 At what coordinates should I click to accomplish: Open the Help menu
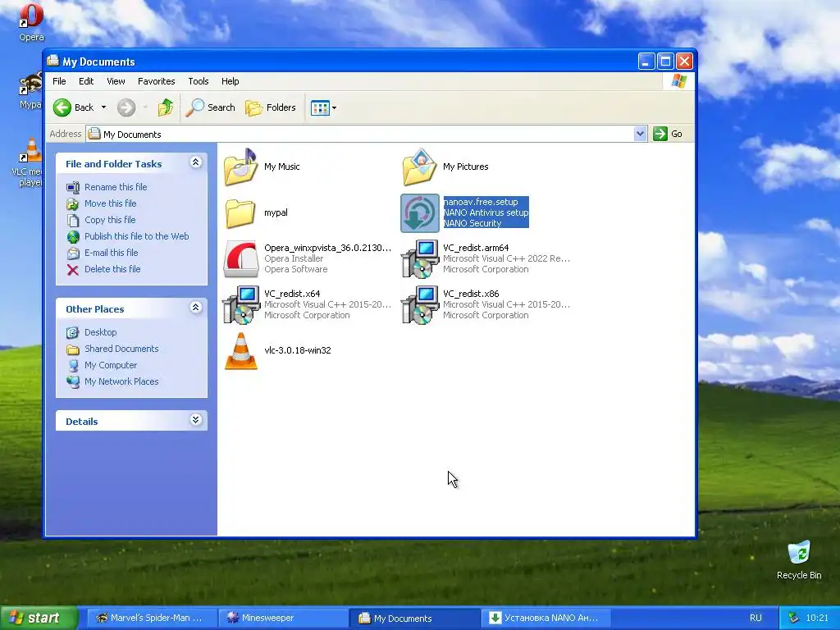point(231,81)
